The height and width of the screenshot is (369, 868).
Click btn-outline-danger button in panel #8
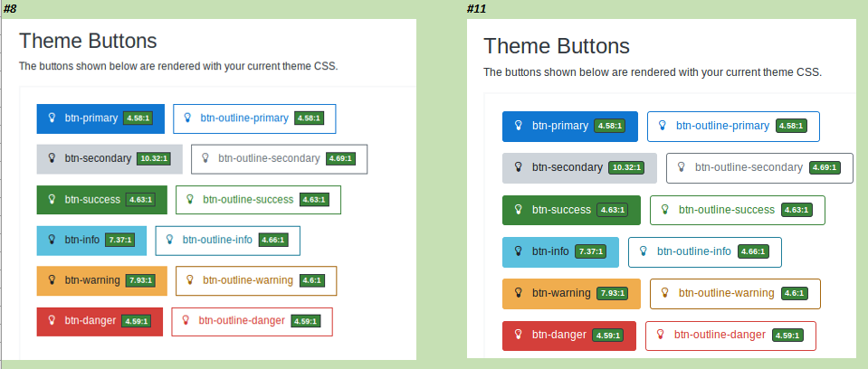point(252,321)
